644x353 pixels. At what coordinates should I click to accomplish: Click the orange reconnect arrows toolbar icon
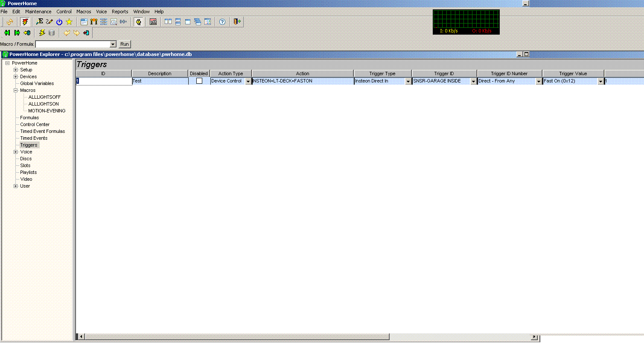coord(9,22)
